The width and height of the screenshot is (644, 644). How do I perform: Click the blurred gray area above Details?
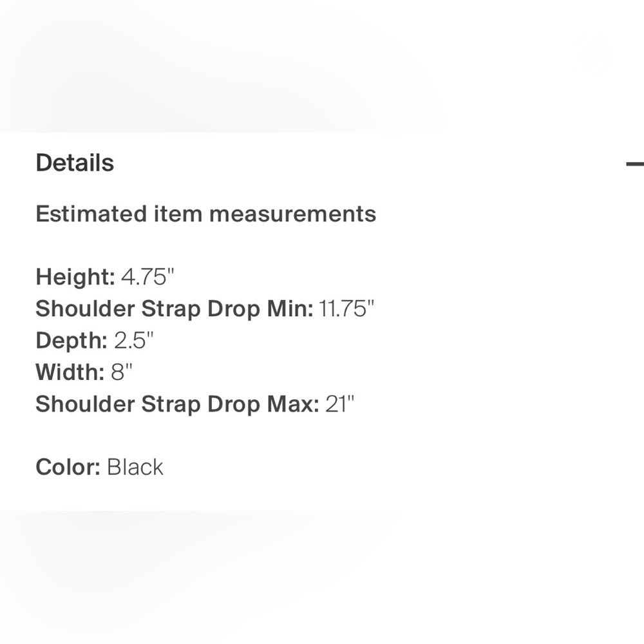[322, 66]
